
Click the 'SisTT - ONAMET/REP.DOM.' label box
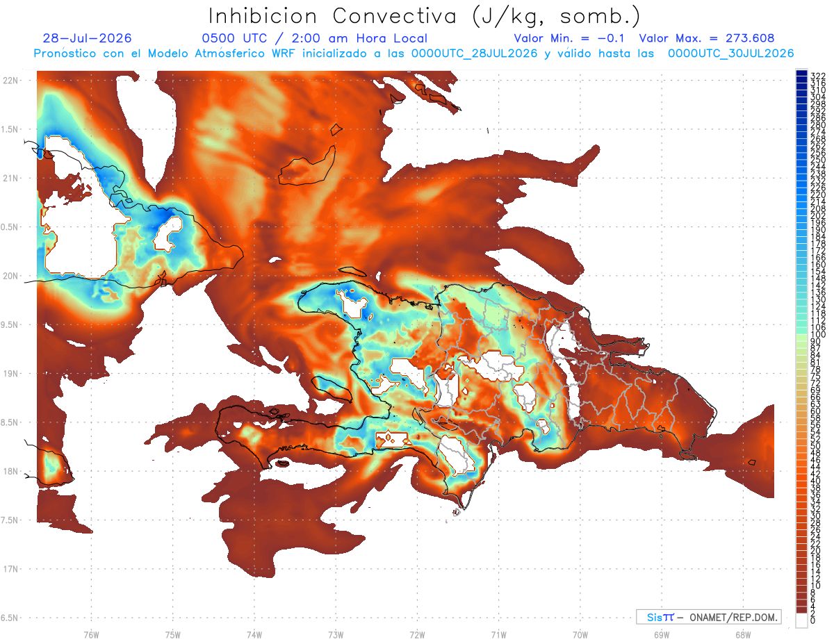pyautogui.click(x=708, y=617)
